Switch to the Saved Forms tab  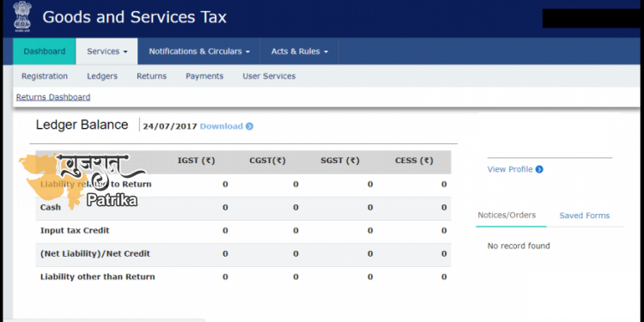click(x=585, y=216)
